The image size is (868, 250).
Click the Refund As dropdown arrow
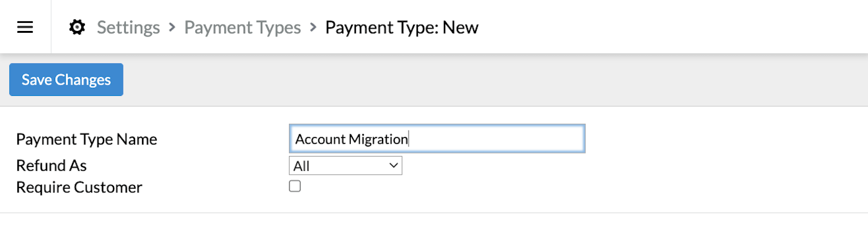pos(392,166)
